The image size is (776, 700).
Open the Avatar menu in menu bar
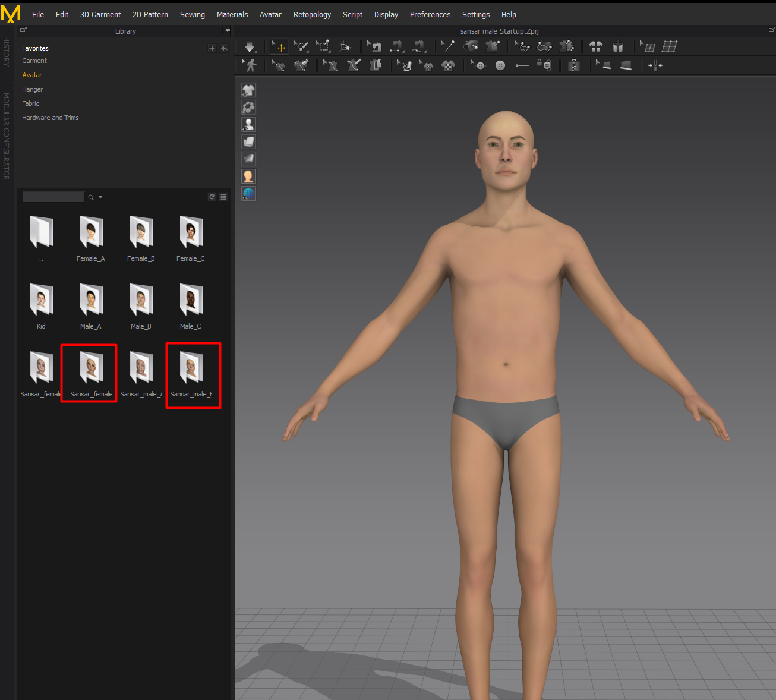pyautogui.click(x=270, y=14)
